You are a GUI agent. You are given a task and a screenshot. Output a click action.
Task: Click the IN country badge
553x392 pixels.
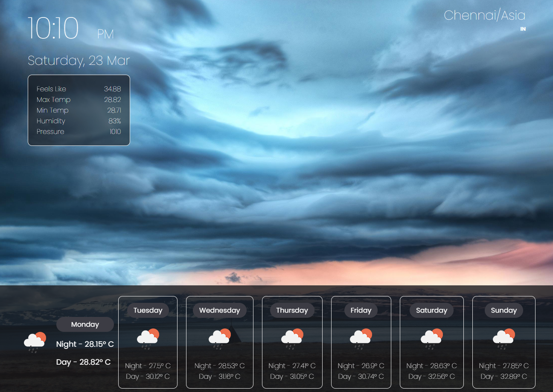pyautogui.click(x=523, y=29)
